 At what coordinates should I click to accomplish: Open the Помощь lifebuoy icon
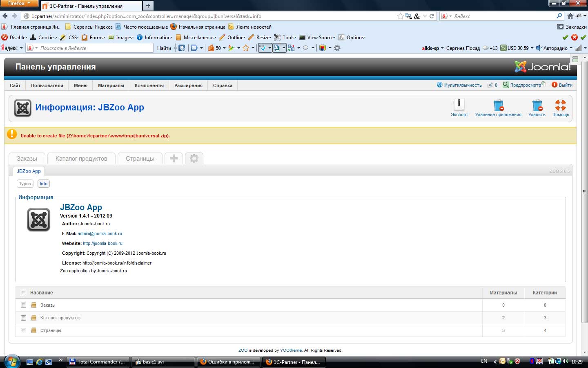click(560, 105)
